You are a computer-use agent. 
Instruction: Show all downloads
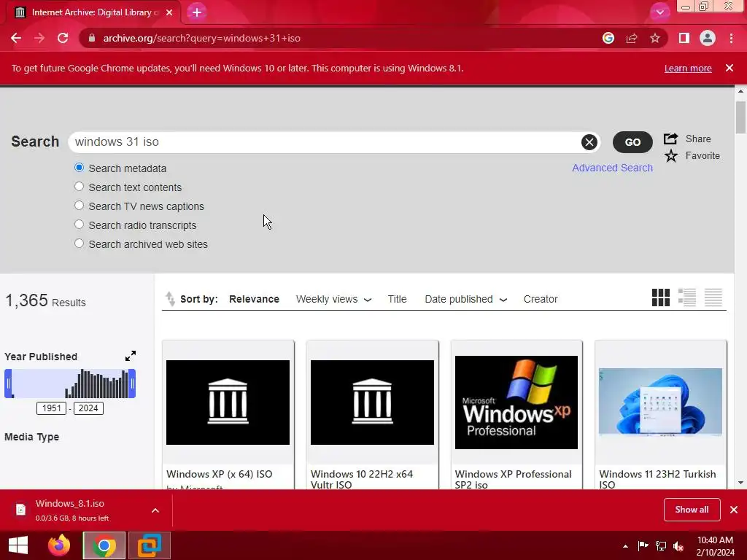tap(692, 510)
